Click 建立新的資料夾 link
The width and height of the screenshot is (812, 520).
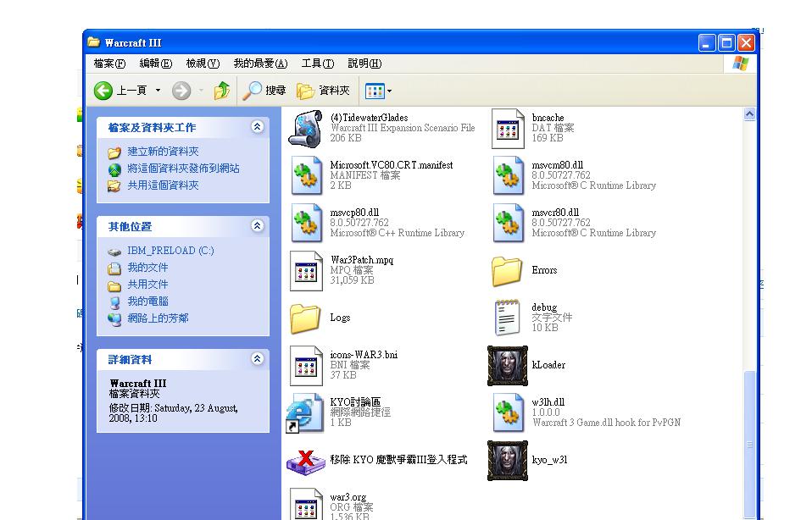coord(163,151)
